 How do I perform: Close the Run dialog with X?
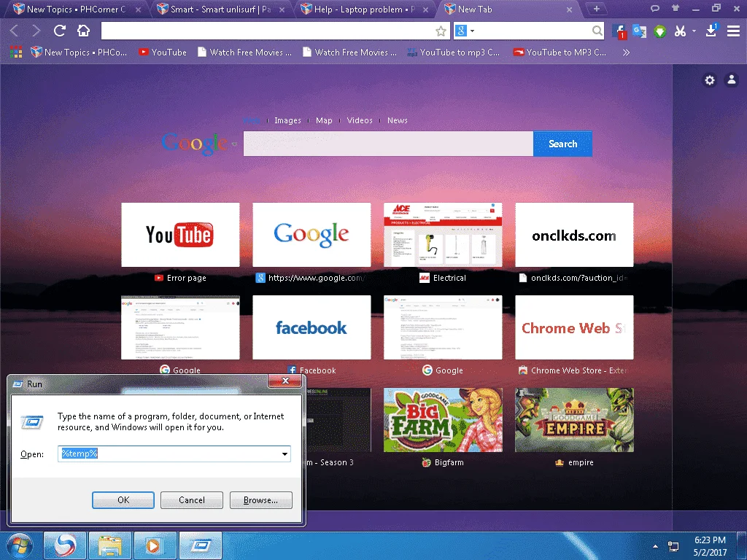click(x=285, y=381)
